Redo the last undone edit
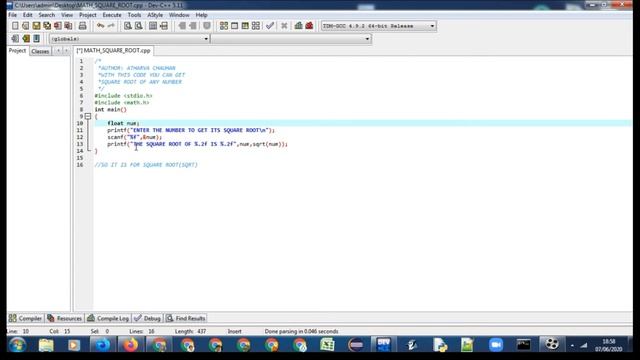The height and width of the screenshot is (360, 640). click(111, 26)
